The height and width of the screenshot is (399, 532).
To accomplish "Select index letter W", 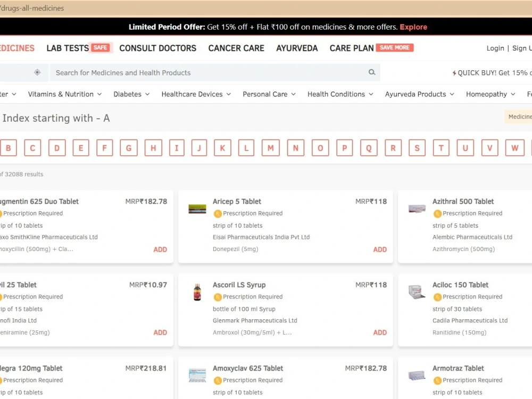I will (514, 147).
